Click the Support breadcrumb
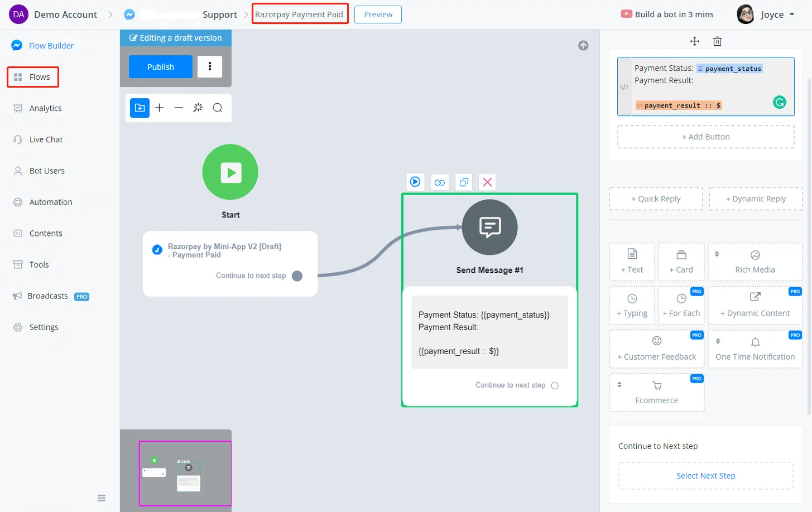Screen dimensions: 812x512 [x=220, y=15]
